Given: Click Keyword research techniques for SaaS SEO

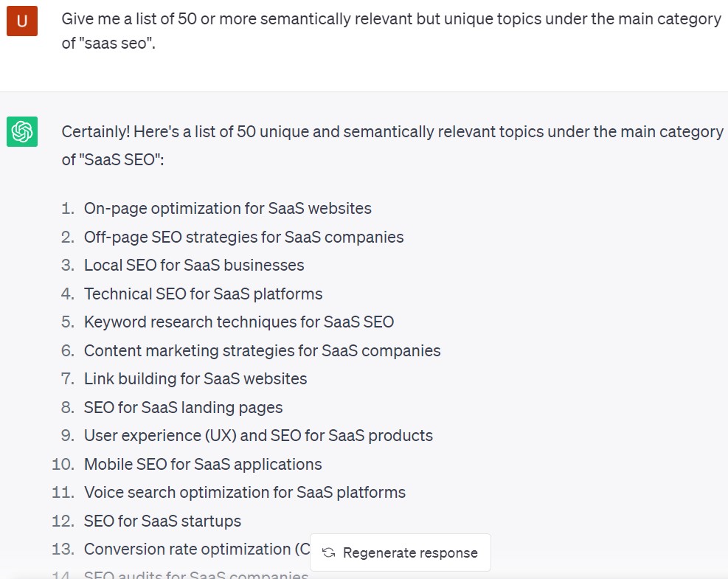Looking at the screenshot, I should pyautogui.click(x=239, y=322).
